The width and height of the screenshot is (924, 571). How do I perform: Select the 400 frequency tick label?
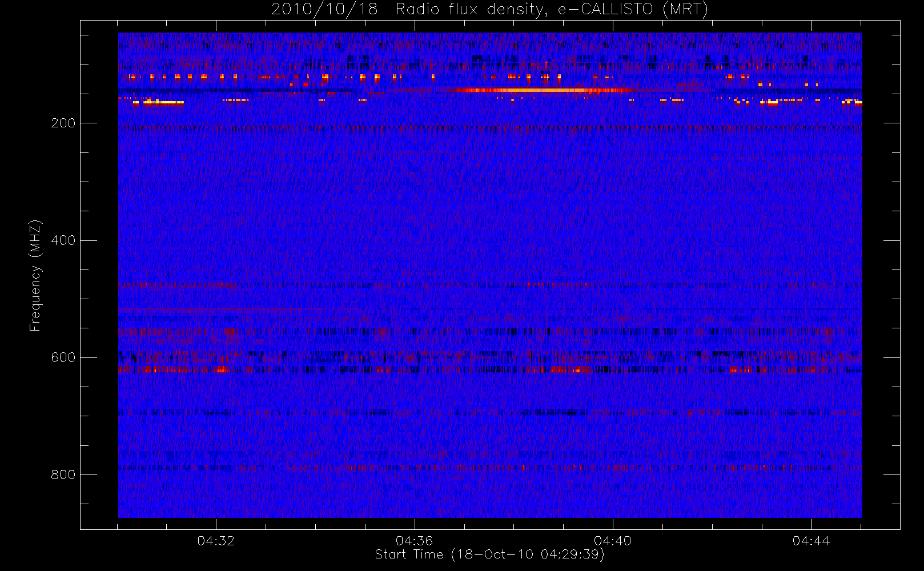point(63,240)
